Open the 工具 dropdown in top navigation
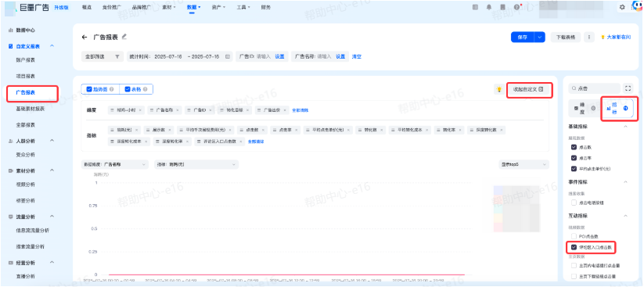 point(243,7)
